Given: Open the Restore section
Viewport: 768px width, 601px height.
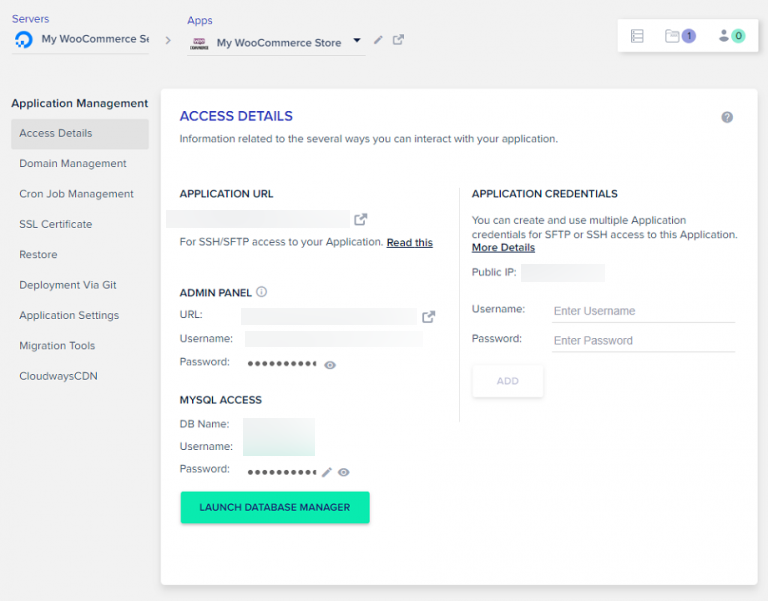Looking at the screenshot, I should [38, 255].
